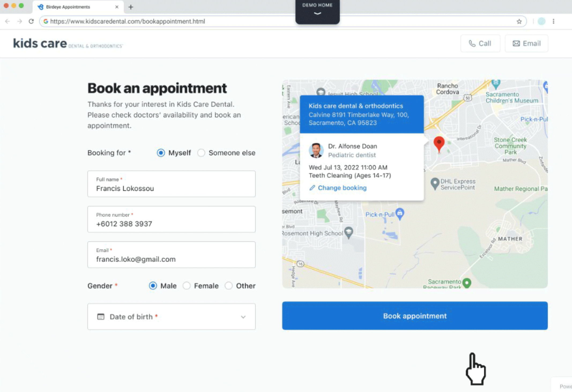Screen dimensions: 572x392
Task: Select the Myself radio button
Action: coord(161,153)
